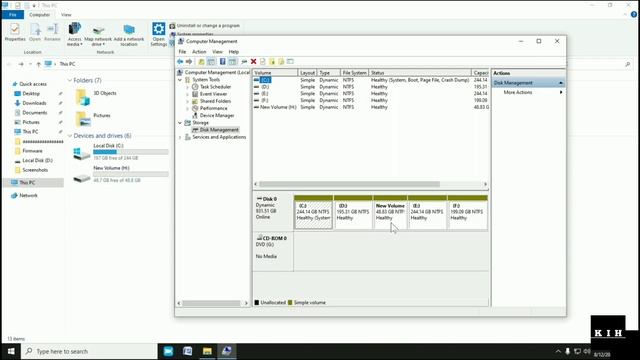Image resolution: width=640 pixels, height=360 pixels.
Task: Collapse the System Tools tree node
Action: pyautogui.click(x=180, y=80)
